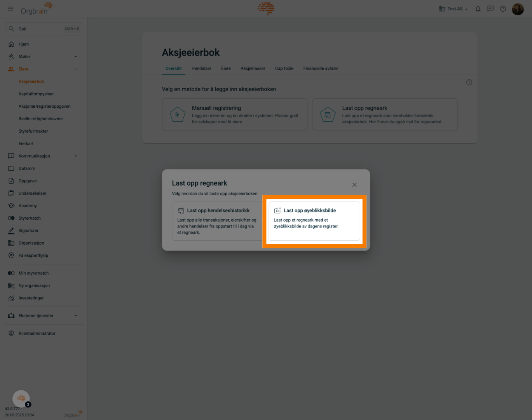
Task: Expand the Kommunikasjon menu arrow
Action: point(76,156)
